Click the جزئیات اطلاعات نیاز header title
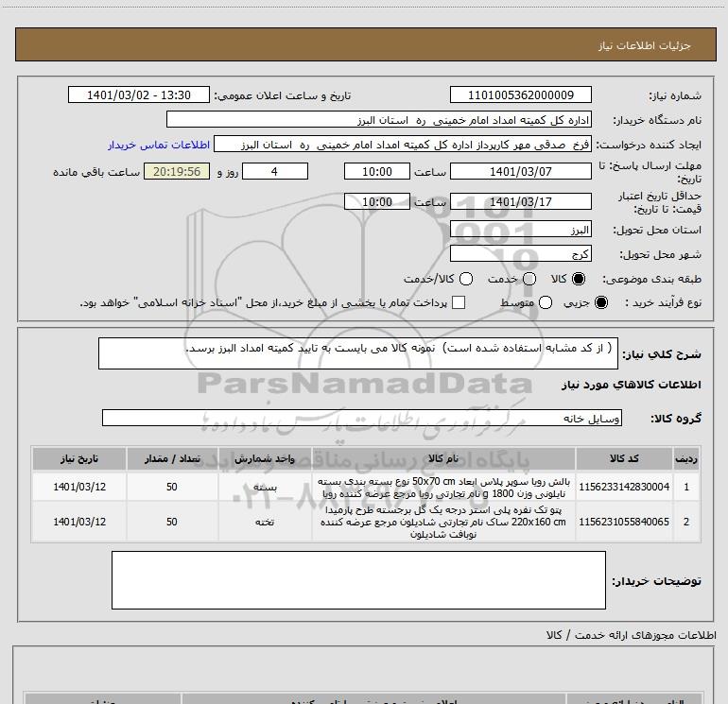The width and height of the screenshot is (728, 704). (x=645, y=45)
